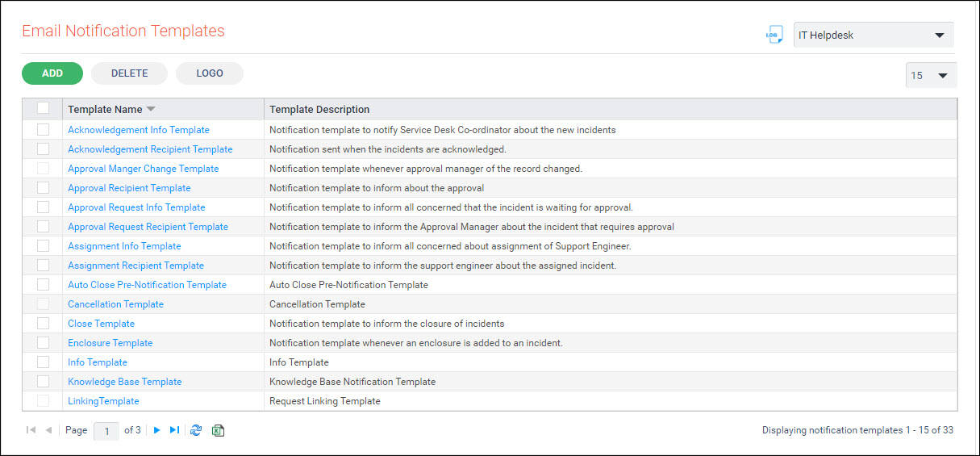Image resolution: width=980 pixels, height=456 pixels.
Task: Click the first page arrow icon
Action: (31, 430)
